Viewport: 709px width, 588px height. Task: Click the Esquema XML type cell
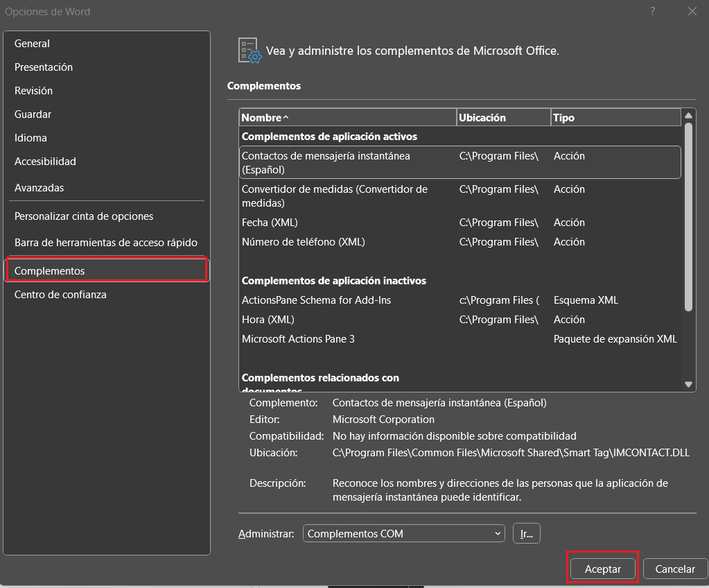(586, 300)
